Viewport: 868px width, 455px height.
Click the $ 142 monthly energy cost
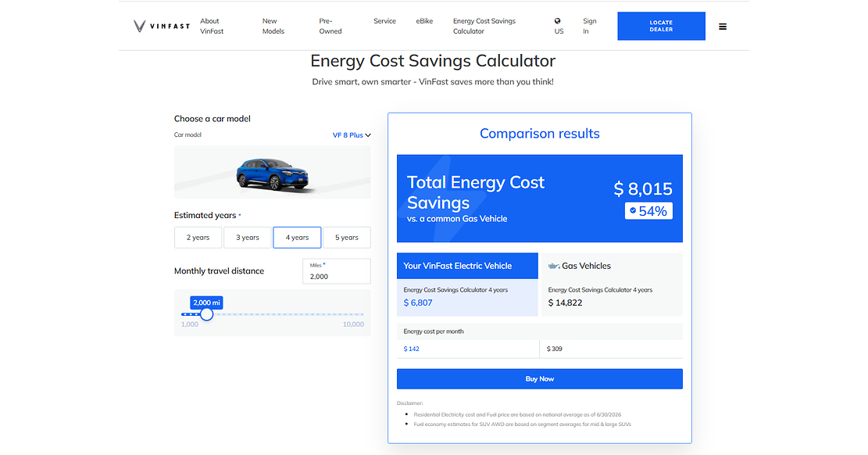(411, 349)
